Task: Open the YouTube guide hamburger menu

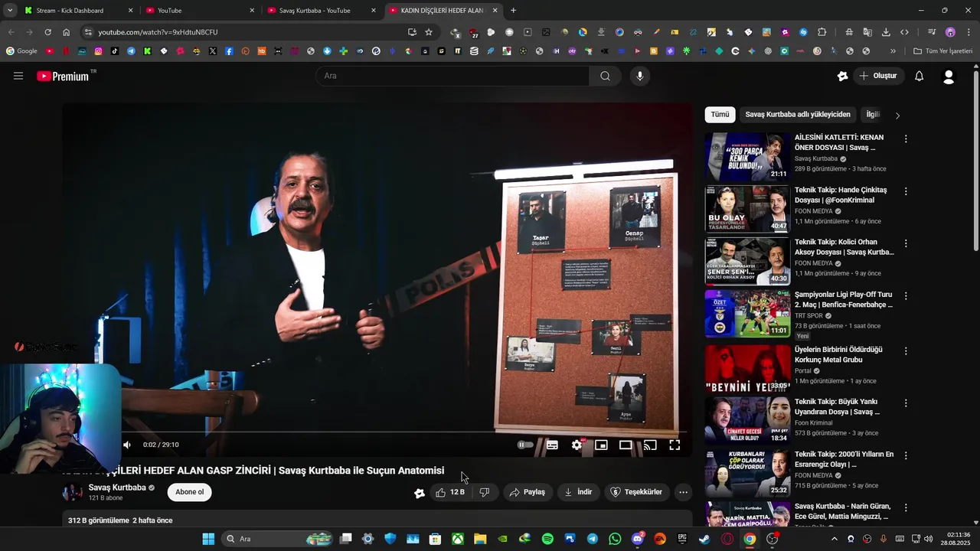Action: pos(18,76)
